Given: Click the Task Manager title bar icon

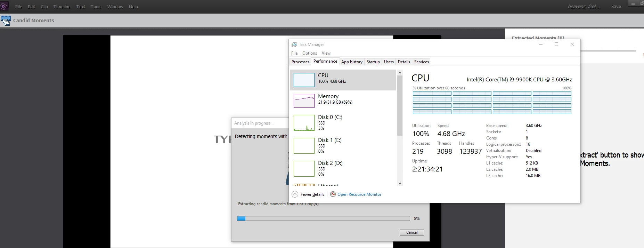Looking at the screenshot, I should click(x=294, y=45).
